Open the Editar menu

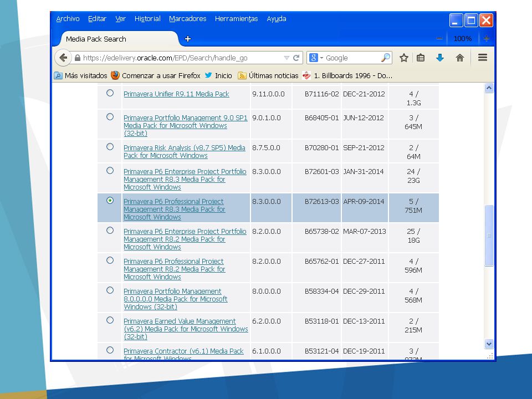(97, 19)
